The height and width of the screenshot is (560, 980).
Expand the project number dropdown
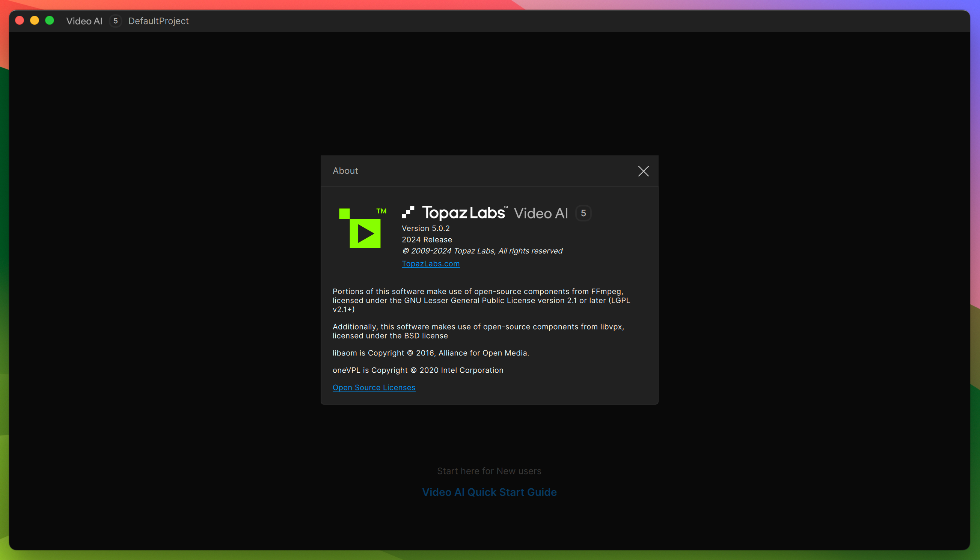116,21
